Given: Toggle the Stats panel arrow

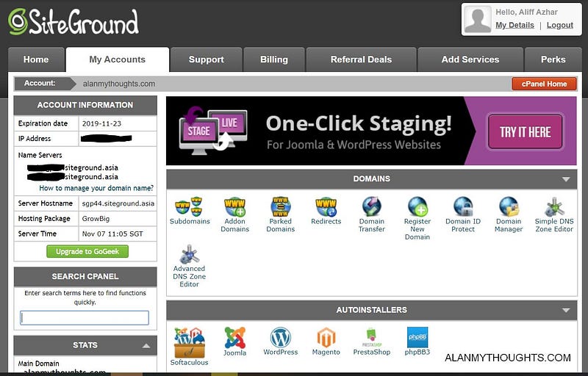Looking at the screenshot, I should (x=146, y=346).
